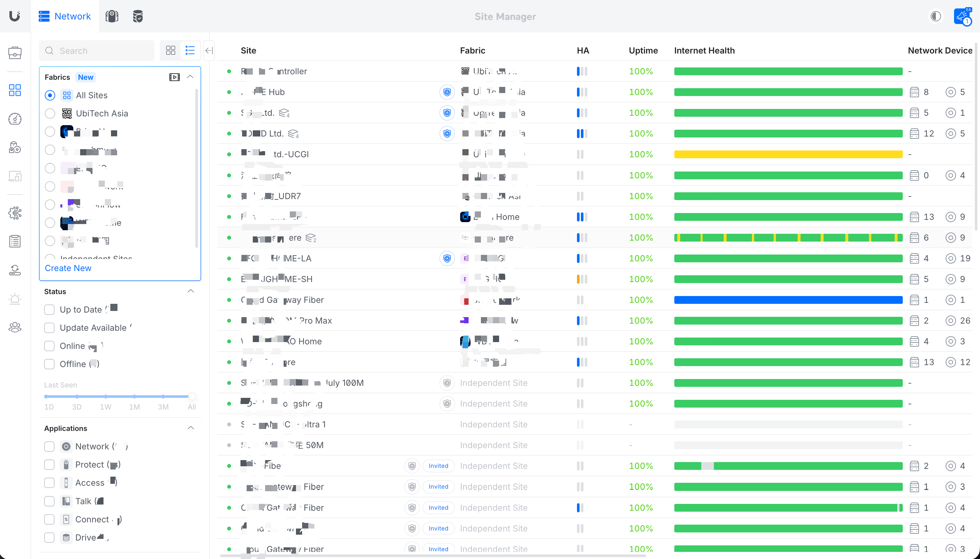
Task: Click the New badge beside Fabrics
Action: click(x=85, y=77)
